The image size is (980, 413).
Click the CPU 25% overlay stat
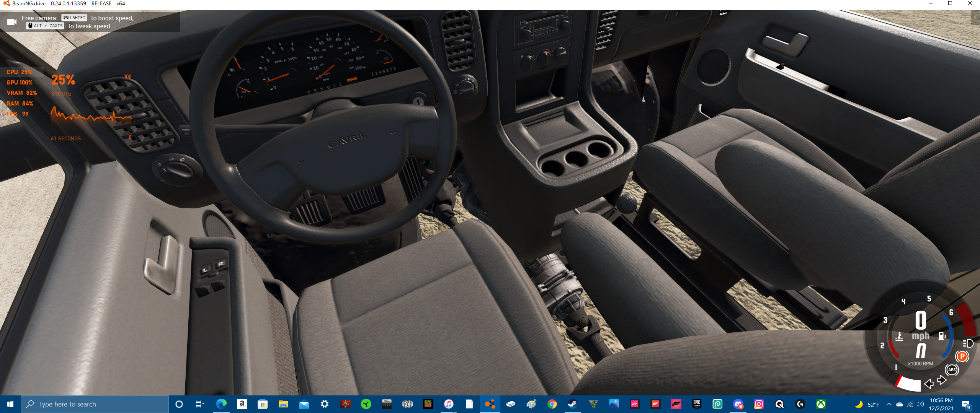19,72
